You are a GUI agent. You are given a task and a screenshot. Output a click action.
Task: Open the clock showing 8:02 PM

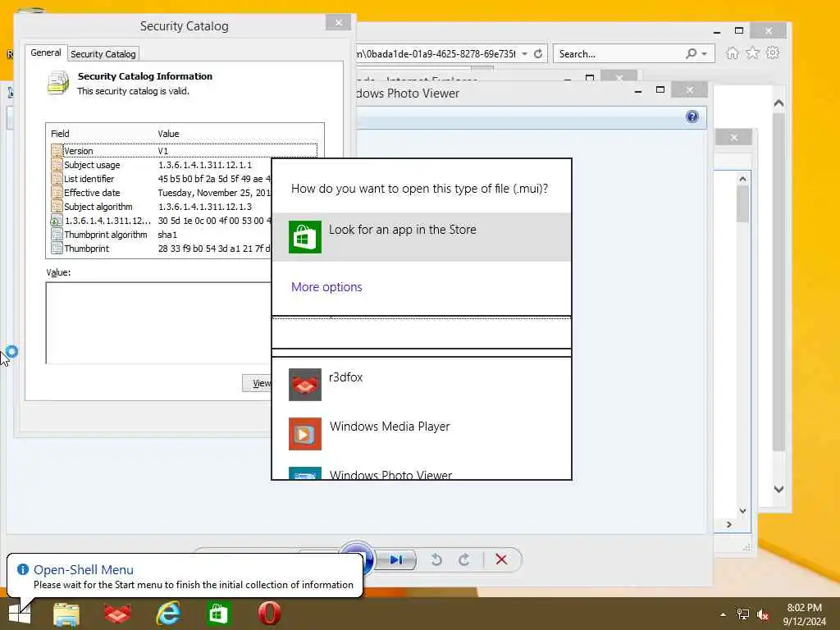[x=805, y=614]
